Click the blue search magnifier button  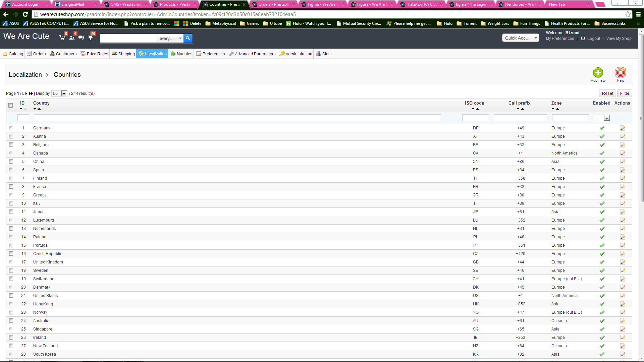point(188,38)
